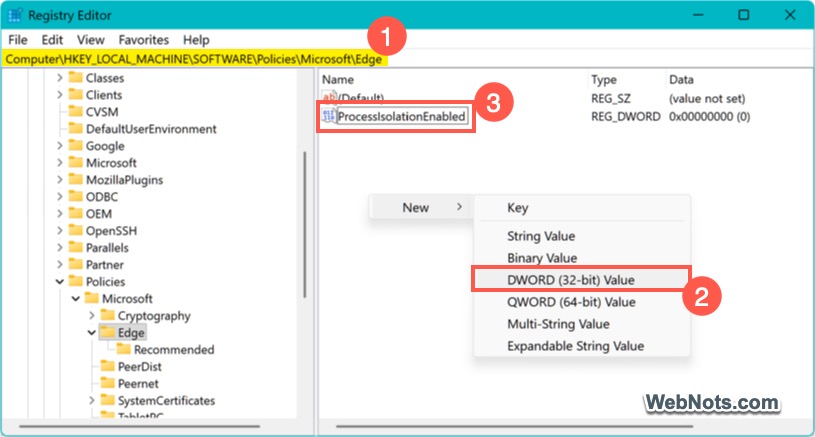
Task: Collapse the Microsoft key under Policies
Action: (x=76, y=299)
